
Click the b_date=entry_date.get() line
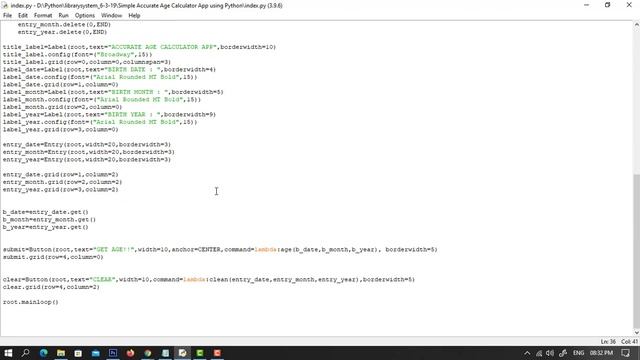tap(45, 212)
